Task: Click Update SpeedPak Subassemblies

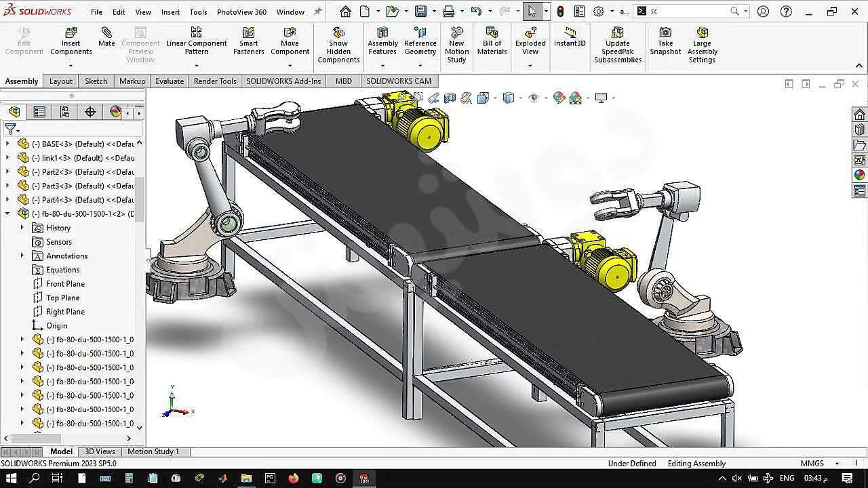Action: coord(618,45)
